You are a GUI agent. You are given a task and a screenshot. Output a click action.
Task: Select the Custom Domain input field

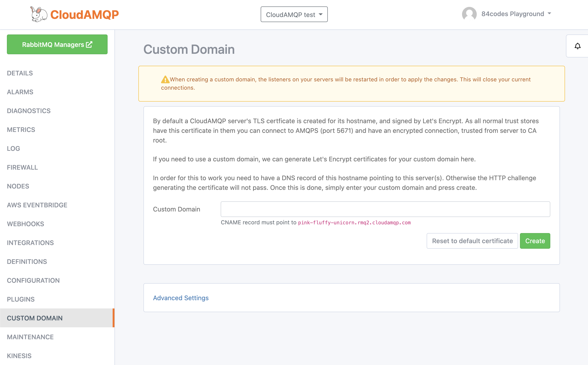pos(385,209)
